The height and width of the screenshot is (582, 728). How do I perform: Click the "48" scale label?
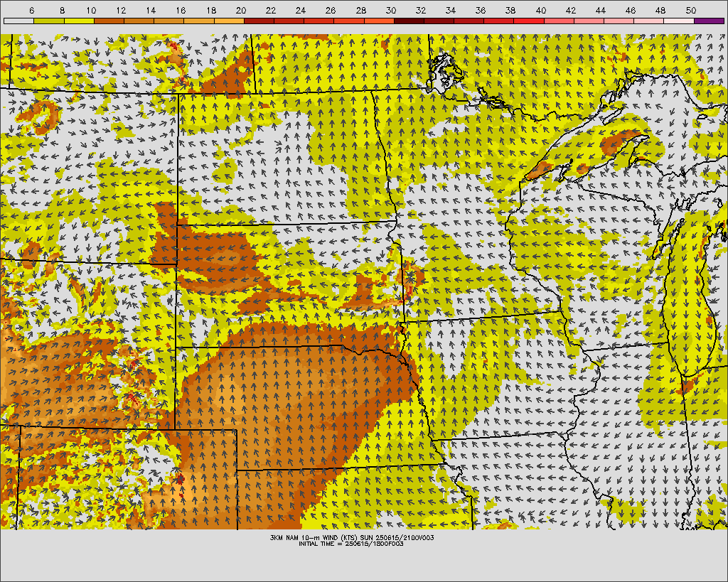coord(660,10)
